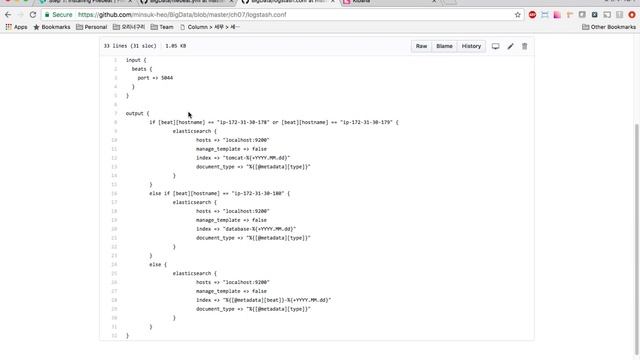Image resolution: width=640 pixels, height=360 pixels.
Task: Click the address bar URL
Action: coord(182,15)
